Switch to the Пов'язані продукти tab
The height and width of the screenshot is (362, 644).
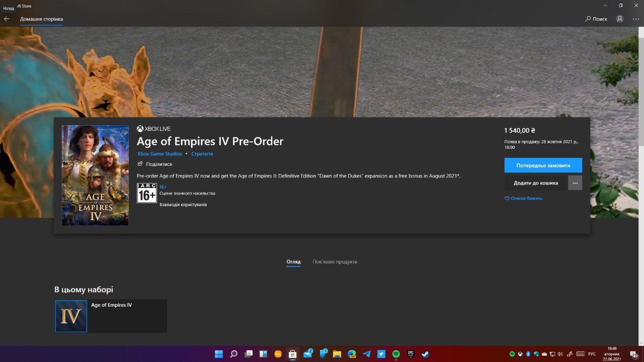pyautogui.click(x=335, y=262)
